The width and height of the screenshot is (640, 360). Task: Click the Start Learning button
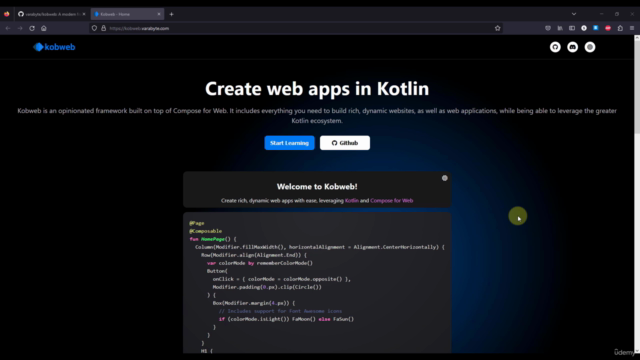(289, 143)
